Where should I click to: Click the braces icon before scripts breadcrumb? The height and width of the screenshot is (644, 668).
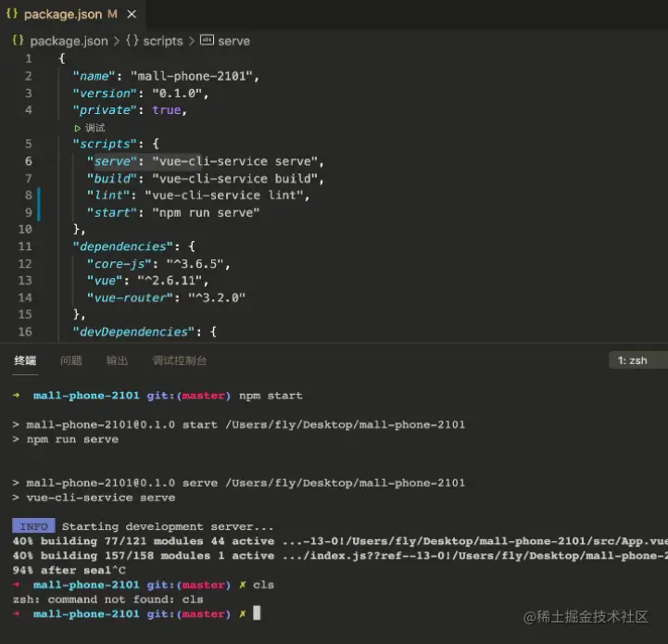[x=132, y=41]
